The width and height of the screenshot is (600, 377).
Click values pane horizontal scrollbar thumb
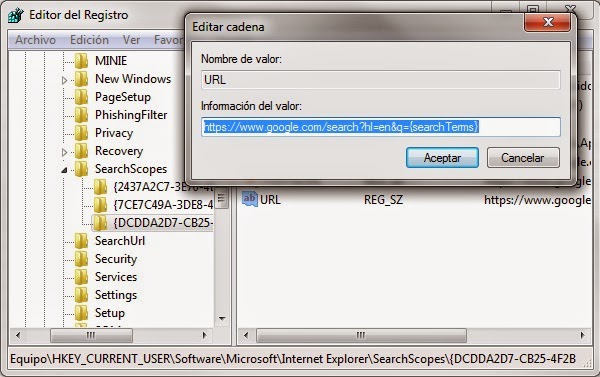point(361,336)
